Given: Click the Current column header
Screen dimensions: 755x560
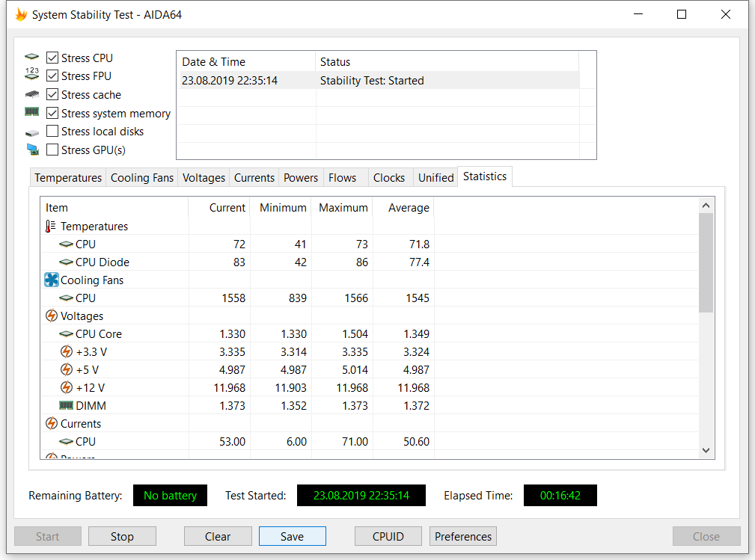Looking at the screenshot, I should 219,207.
